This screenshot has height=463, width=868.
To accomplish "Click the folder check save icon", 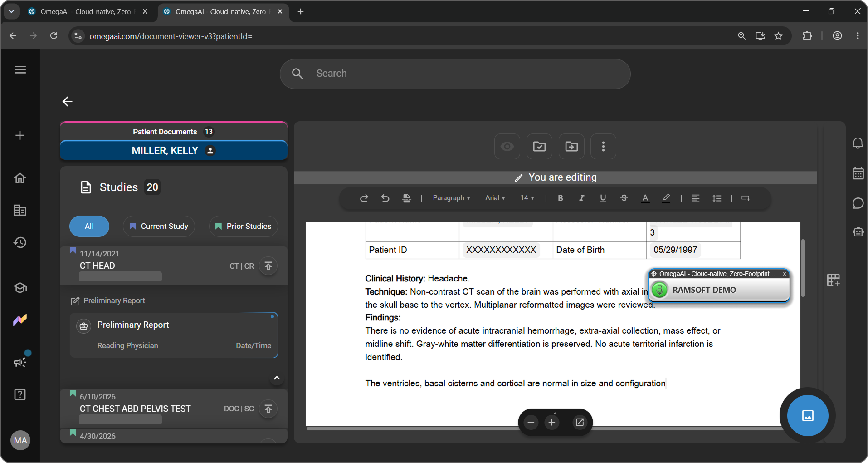I will click(x=539, y=146).
